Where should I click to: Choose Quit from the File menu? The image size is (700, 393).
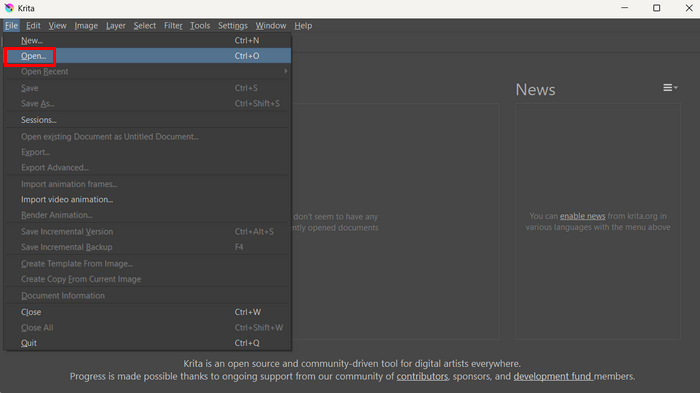tap(147, 343)
